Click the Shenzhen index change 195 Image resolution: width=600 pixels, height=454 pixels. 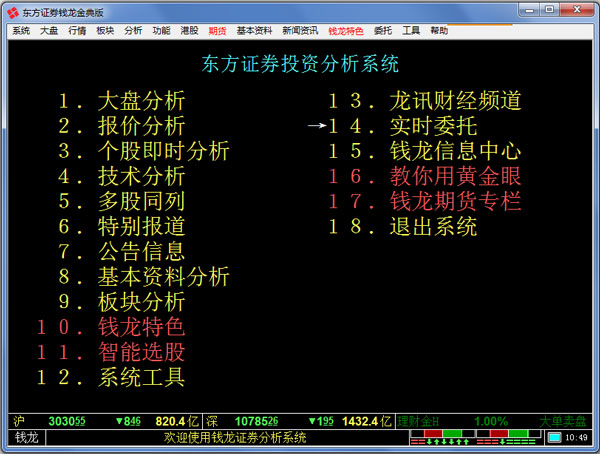click(x=321, y=421)
